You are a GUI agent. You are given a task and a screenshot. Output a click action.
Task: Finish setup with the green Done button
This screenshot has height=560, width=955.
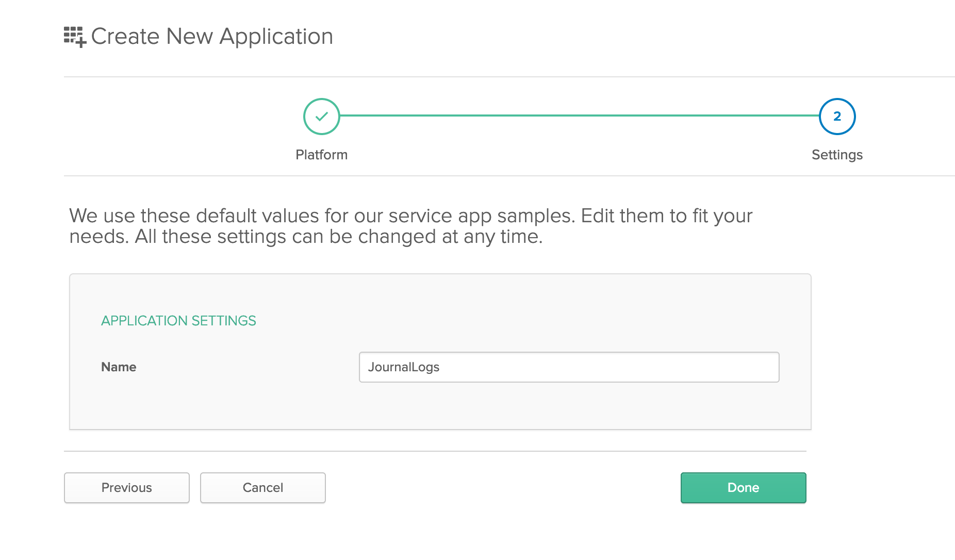pos(743,488)
